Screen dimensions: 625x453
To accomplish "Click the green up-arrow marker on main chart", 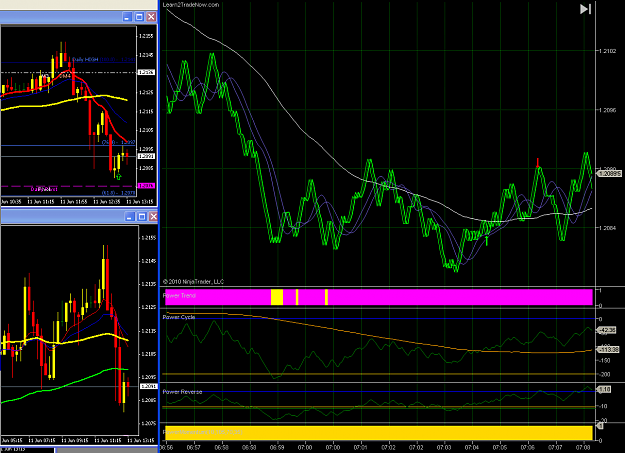I will point(486,241).
